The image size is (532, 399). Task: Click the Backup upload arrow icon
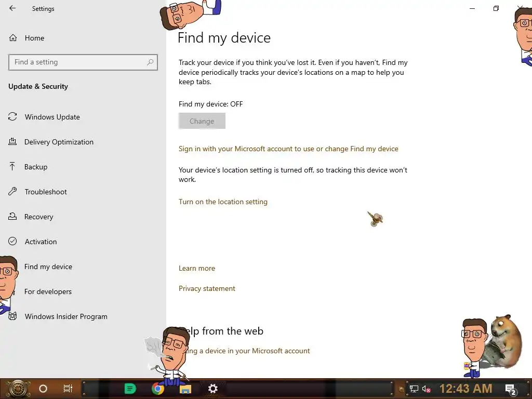[x=12, y=166]
